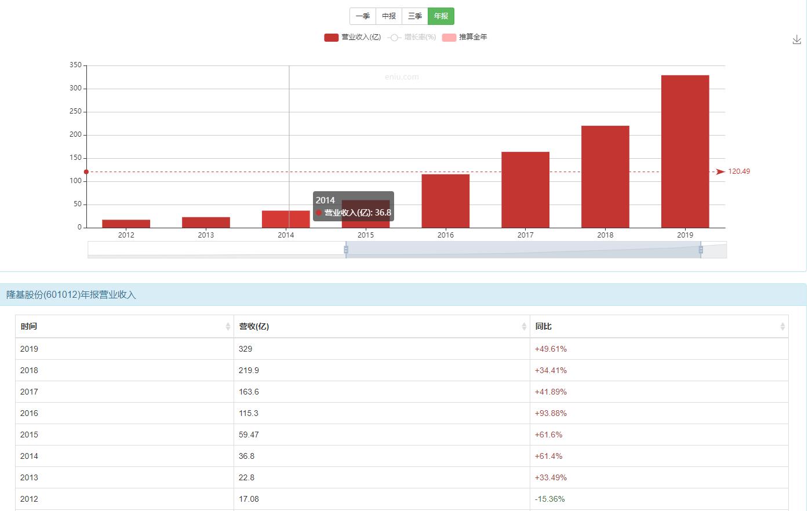Click table cell 163.6 revenue
The width and height of the screenshot is (812, 511).
pos(382,392)
